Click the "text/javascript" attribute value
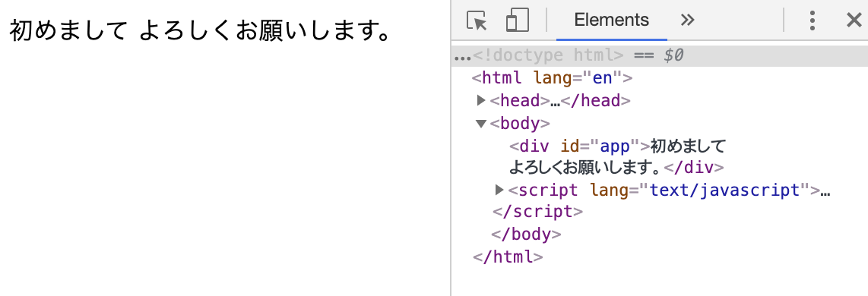The height and width of the screenshot is (296, 868). (x=725, y=191)
